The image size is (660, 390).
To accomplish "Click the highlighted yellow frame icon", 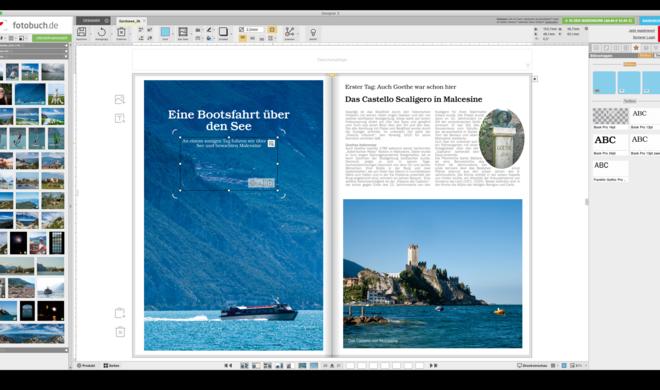I will 272,29.
